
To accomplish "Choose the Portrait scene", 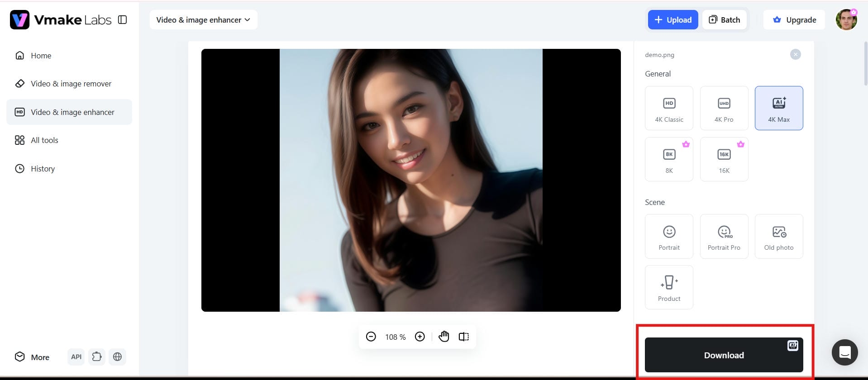I will coord(669,237).
